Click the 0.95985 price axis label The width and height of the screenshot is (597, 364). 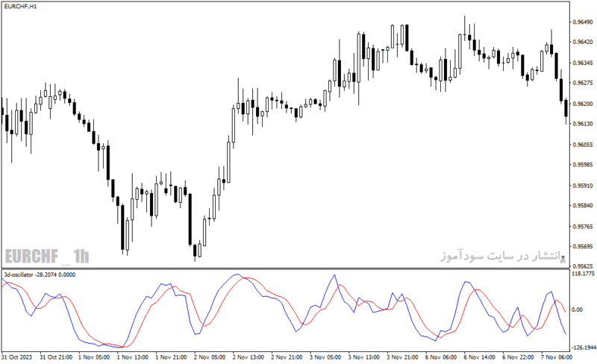pyautogui.click(x=583, y=165)
